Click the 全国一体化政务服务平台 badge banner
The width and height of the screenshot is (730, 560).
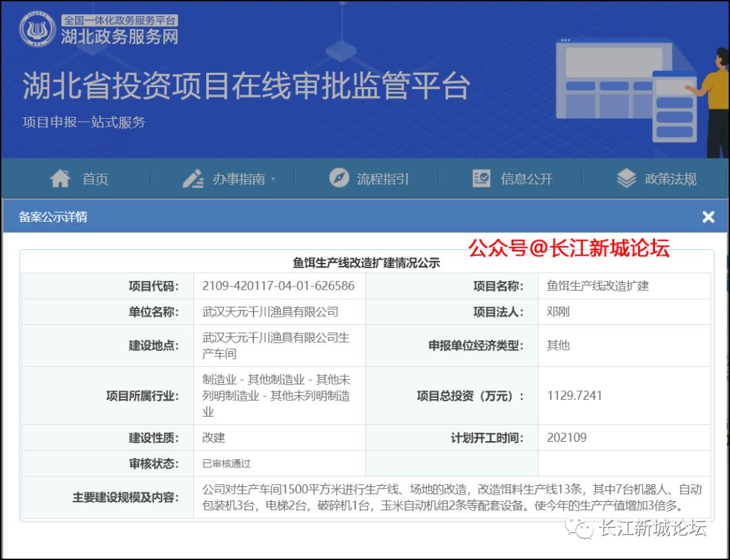point(120,20)
